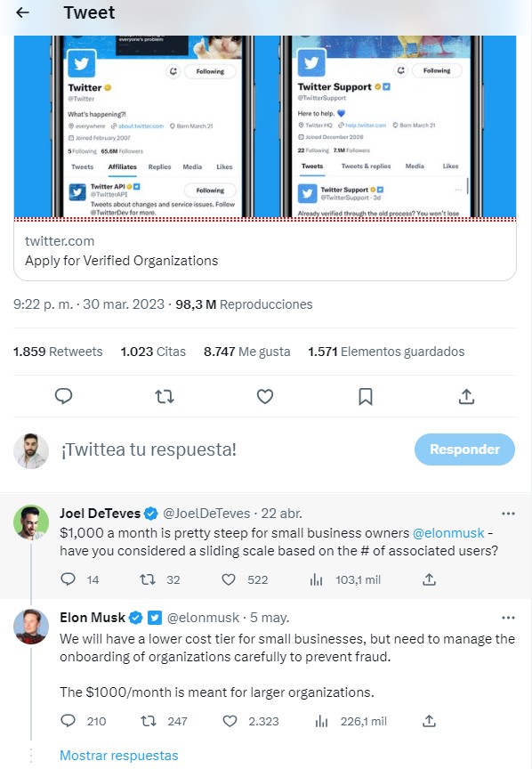Click the reply icon under the tweet
The width and height of the screenshot is (532, 769).
(x=63, y=396)
